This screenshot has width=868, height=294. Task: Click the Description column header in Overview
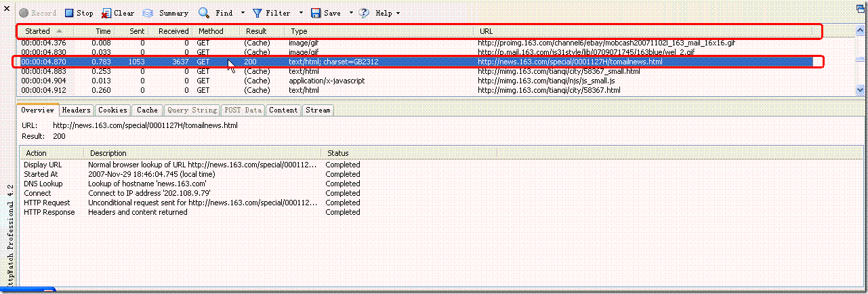(x=202, y=153)
